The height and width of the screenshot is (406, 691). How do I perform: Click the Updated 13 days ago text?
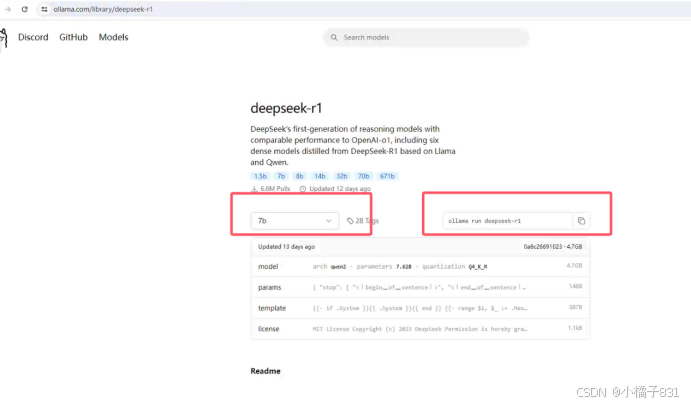point(286,247)
